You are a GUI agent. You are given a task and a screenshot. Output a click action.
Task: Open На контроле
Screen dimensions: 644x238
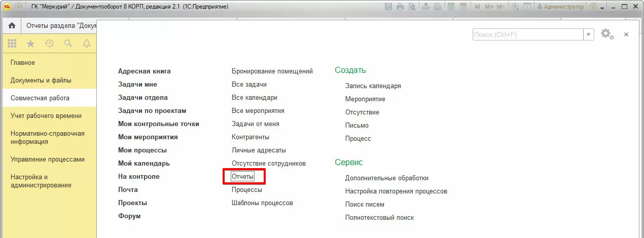pyautogui.click(x=139, y=177)
